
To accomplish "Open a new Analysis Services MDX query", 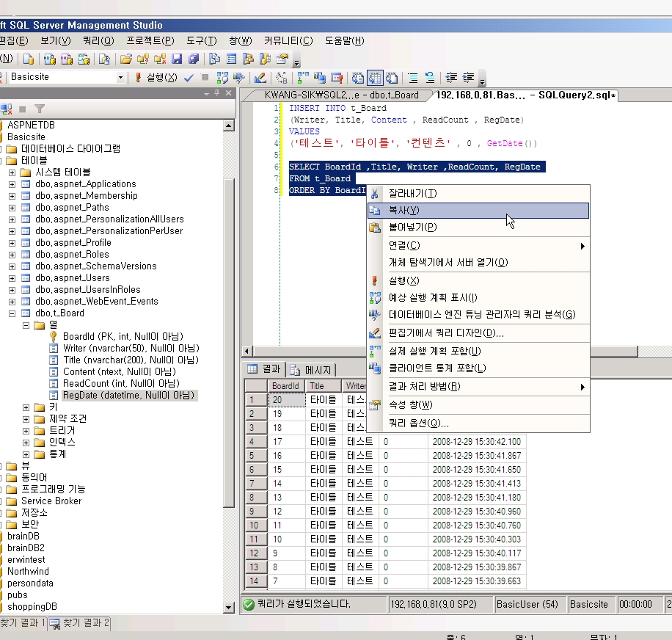I will pos(50,59).
